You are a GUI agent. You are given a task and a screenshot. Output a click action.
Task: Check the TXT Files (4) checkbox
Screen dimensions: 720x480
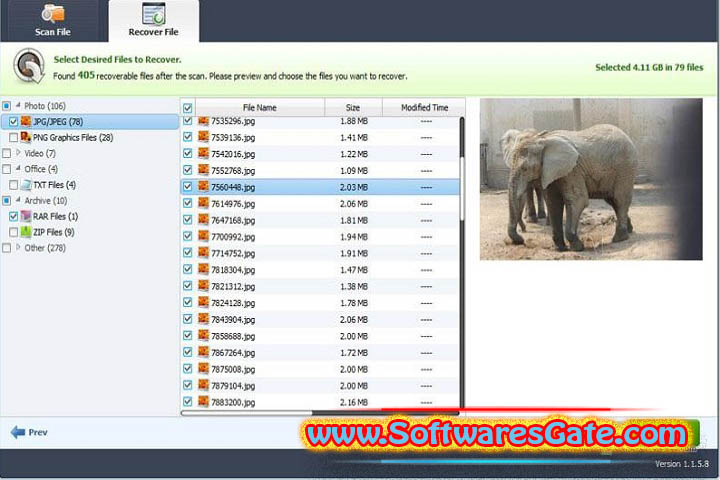pyautogui.click(x=13, y=185)
